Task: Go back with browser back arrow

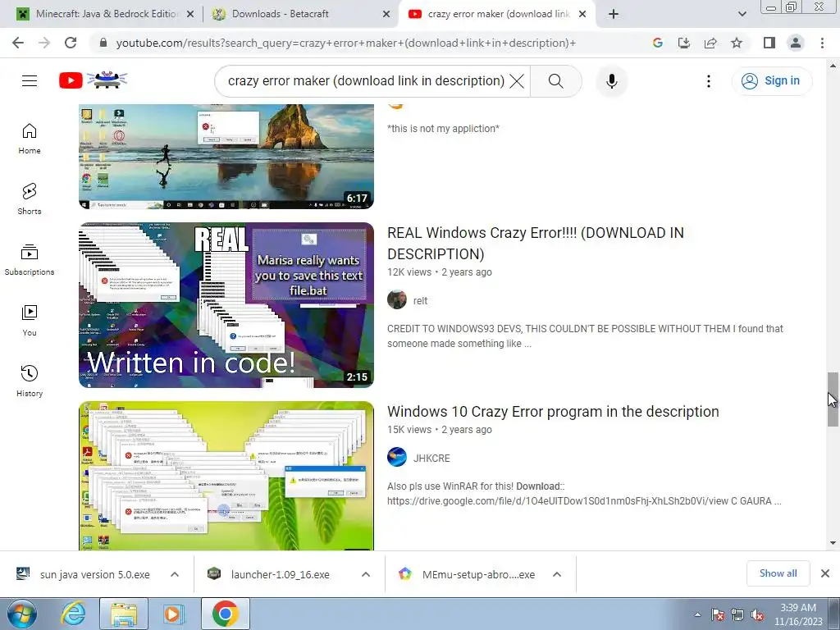Action: 18,43
